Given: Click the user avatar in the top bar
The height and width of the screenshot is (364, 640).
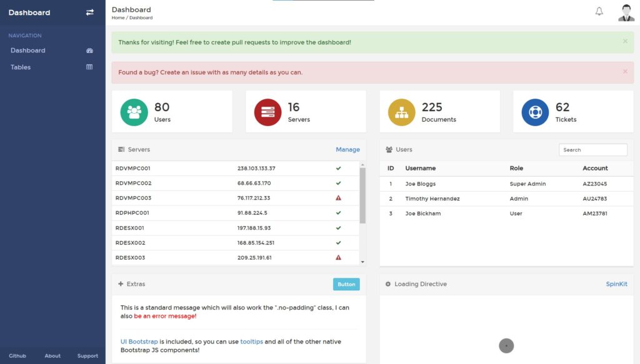Looking at the screenshot, I should pos(626,11).
